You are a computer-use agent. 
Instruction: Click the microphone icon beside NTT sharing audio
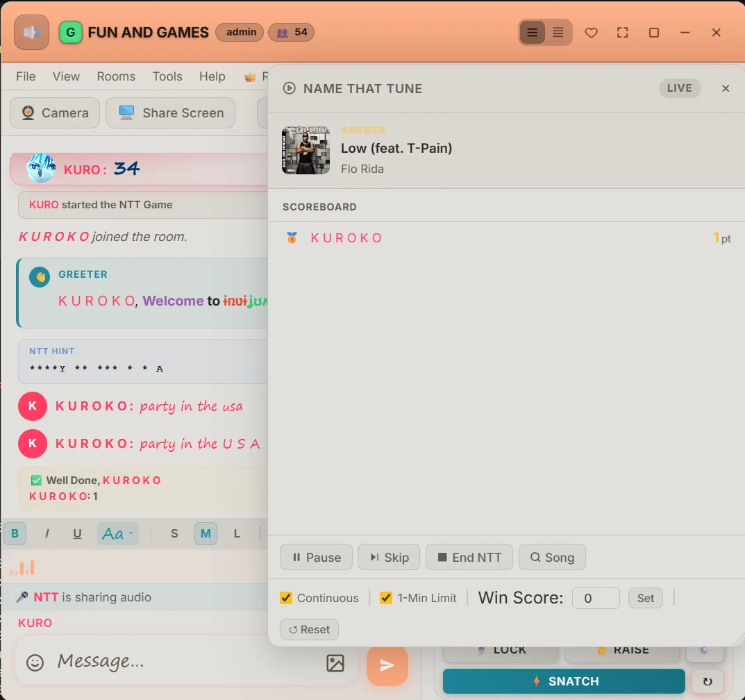(22, 597)
